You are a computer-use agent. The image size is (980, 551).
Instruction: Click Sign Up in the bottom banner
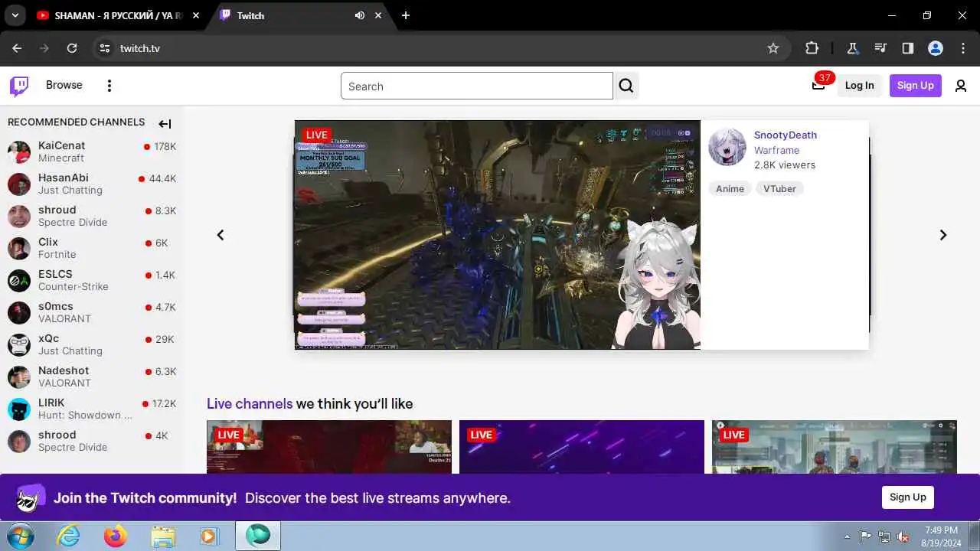tap(908, 497)
